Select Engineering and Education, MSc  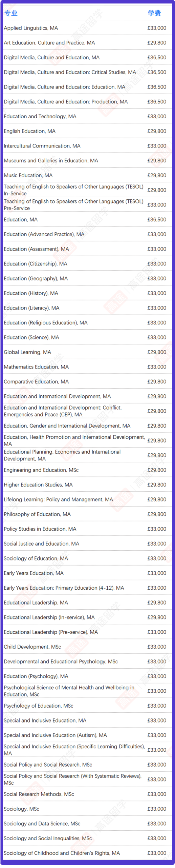[88, 470]
